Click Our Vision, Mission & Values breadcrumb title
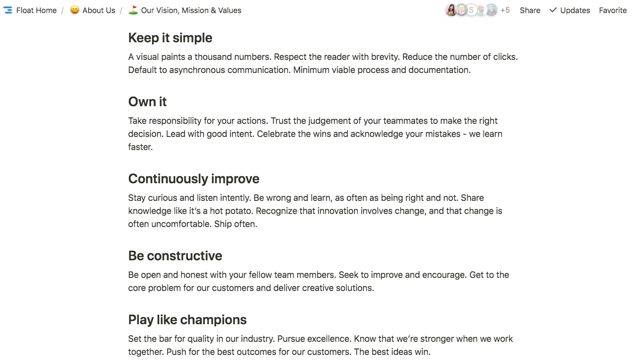The image size is (632, 364). coord(191,10)
